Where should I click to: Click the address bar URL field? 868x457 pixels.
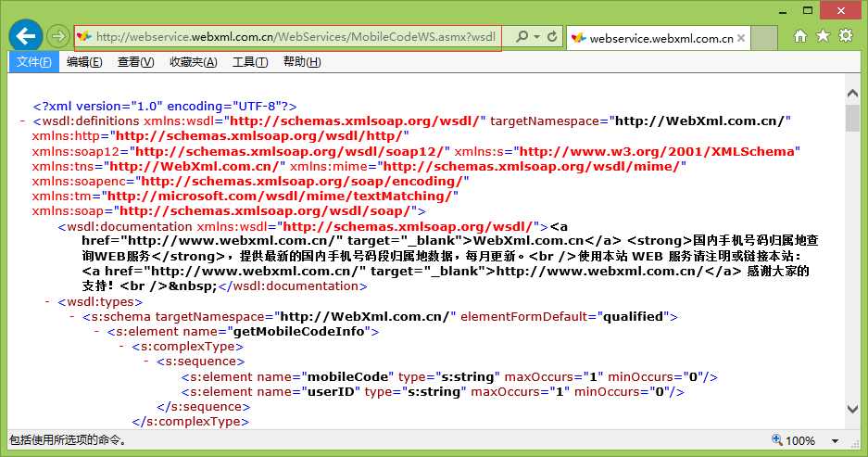296,37
